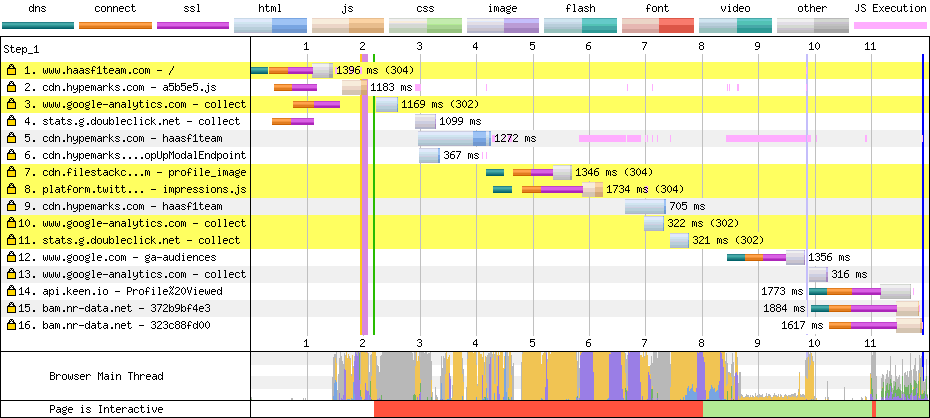Click the image legend color bar

tap(503, 25)
